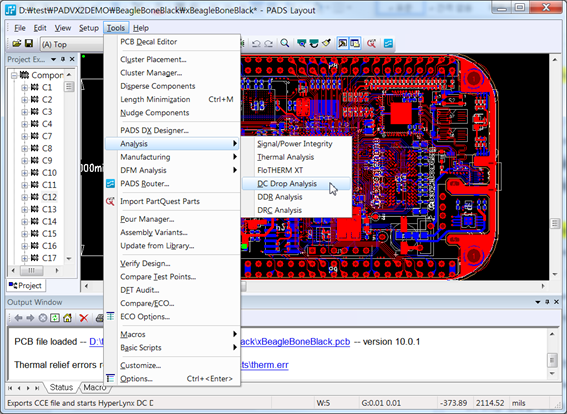
Task: Click the Stop icon in Output Window toolbar
Action: pos(43,318)
